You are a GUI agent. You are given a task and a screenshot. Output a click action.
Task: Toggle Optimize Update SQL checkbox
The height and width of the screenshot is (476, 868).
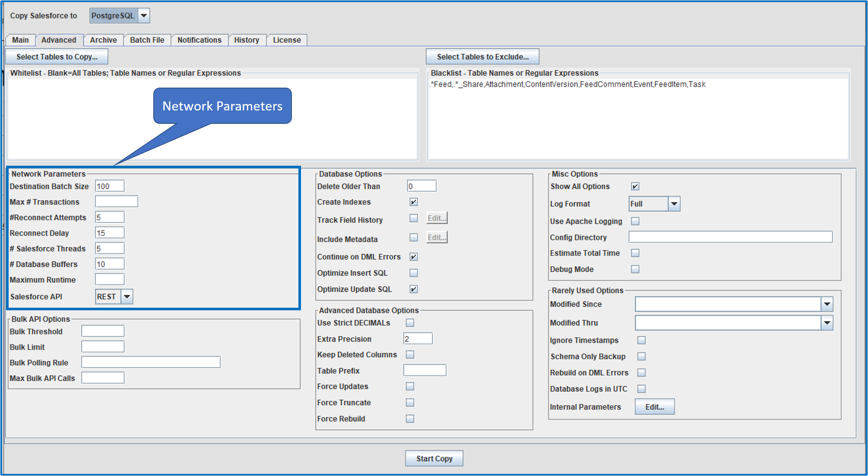[x=414, y=289]
